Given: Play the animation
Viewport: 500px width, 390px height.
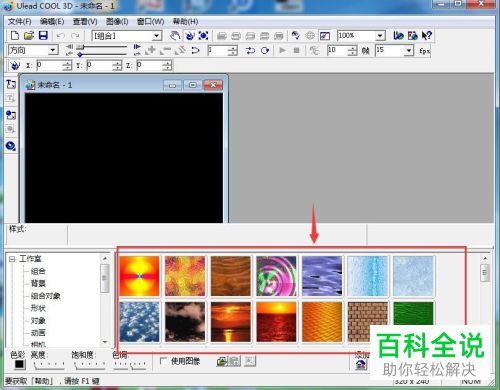Looking at the screenshot, I should click(x=282, y=51).
